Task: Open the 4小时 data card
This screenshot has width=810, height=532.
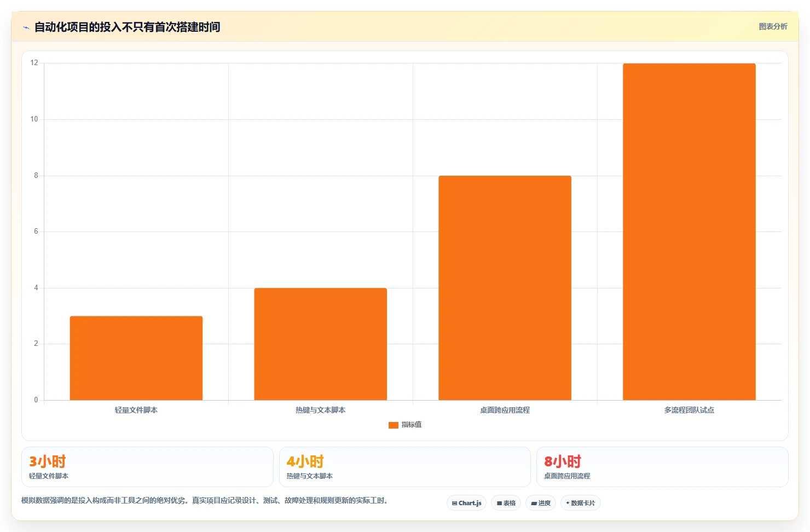Action: [x=405, y=467]
